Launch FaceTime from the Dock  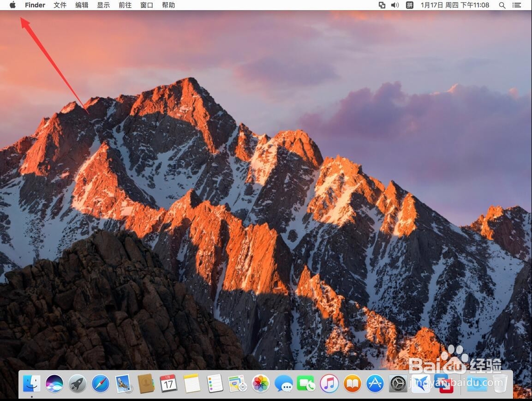point(306,383)
